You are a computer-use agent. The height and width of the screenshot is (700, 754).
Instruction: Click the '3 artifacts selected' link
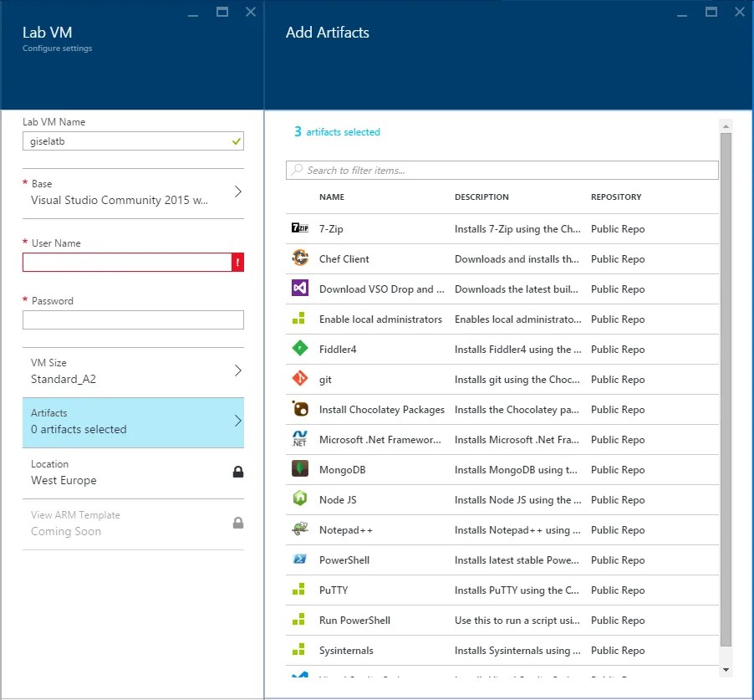pos(337,132)
